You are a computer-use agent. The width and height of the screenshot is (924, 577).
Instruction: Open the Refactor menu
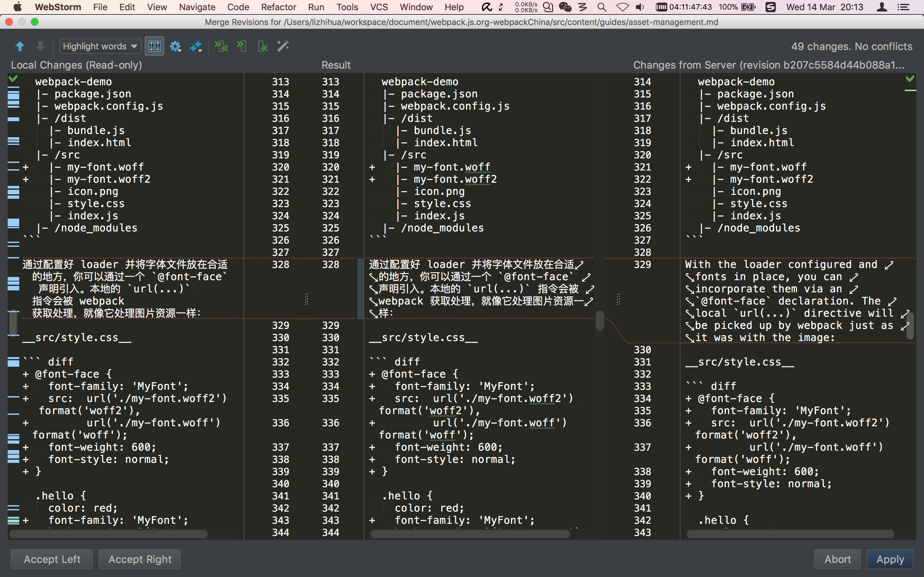(x=278, y=7)
